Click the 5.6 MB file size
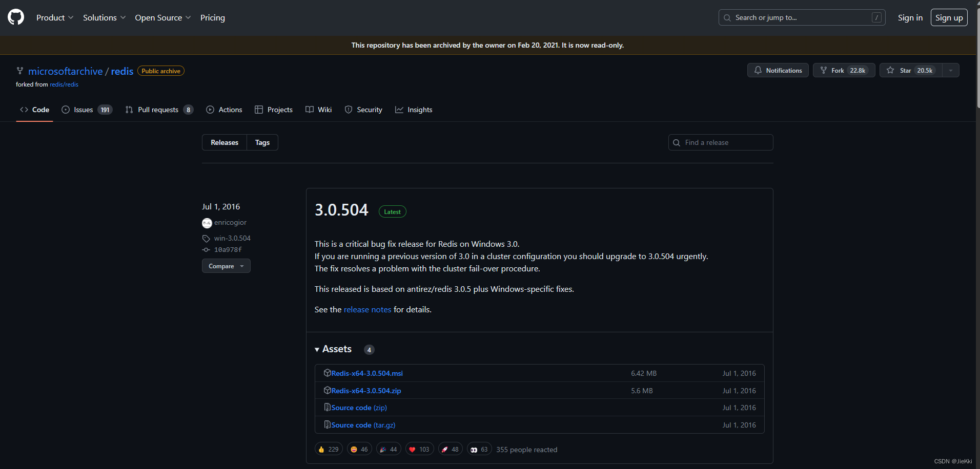This screenshot has height=469, width=980. 642,391
